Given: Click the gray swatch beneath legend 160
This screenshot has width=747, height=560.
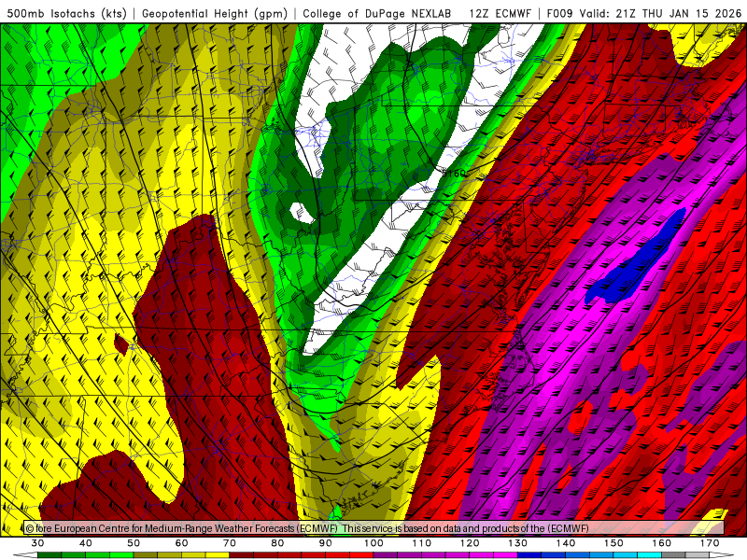Looking at the screenshot, I should (x=673, y=555).
